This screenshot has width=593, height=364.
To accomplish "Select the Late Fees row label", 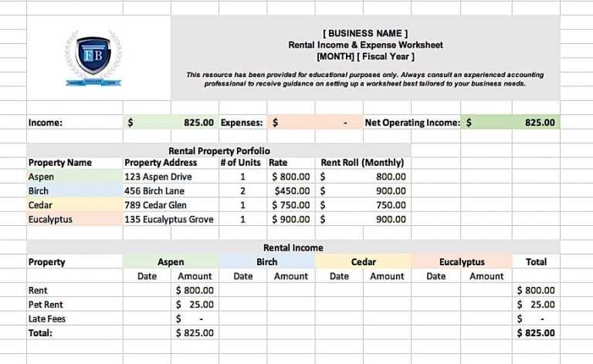I will click(74, 318).
